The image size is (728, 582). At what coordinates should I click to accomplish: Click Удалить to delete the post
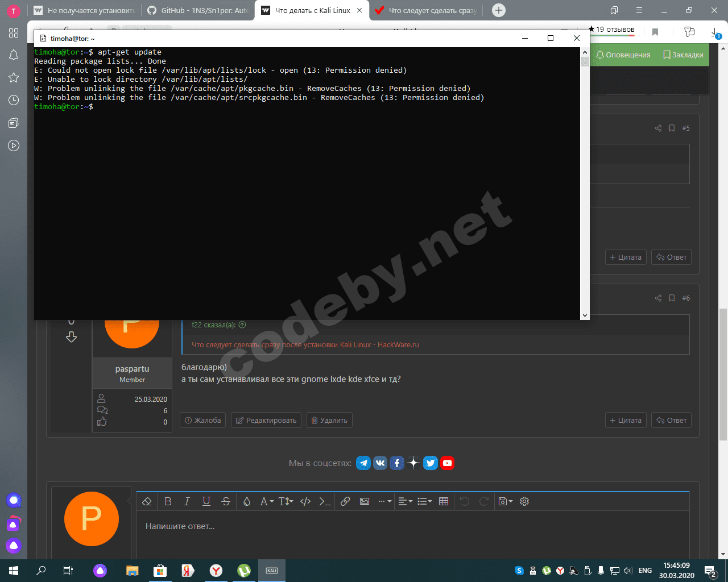coord(329,421)
